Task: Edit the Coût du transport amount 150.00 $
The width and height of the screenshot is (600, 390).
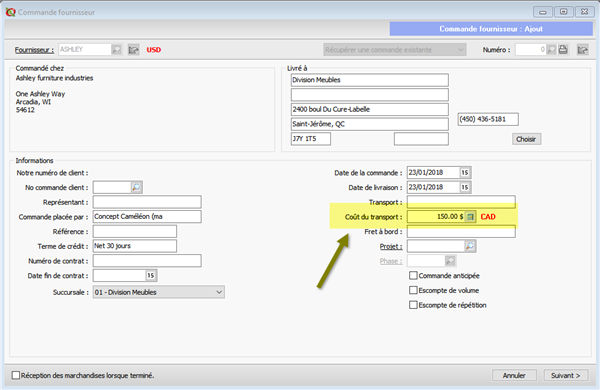Action: 436,217
